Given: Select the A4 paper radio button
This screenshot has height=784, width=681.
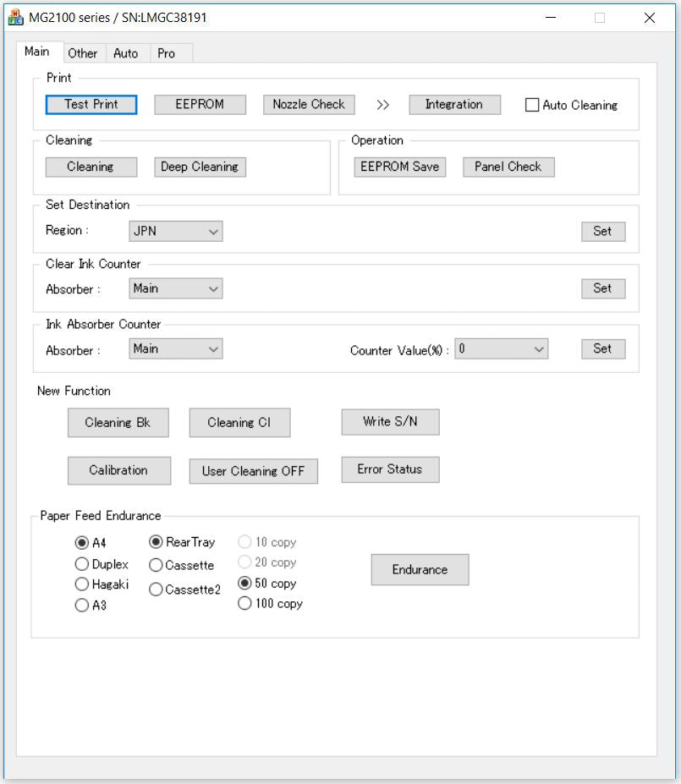Looking at the screenshot, I should click(x=81, y=542).
